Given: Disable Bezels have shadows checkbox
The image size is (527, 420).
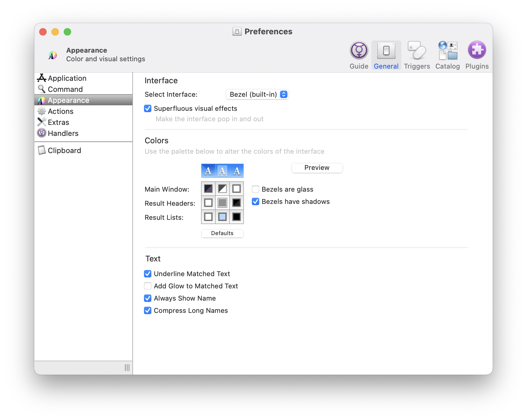Looking at the screenshot, I should pyautogui.click(x=256, y=201).
